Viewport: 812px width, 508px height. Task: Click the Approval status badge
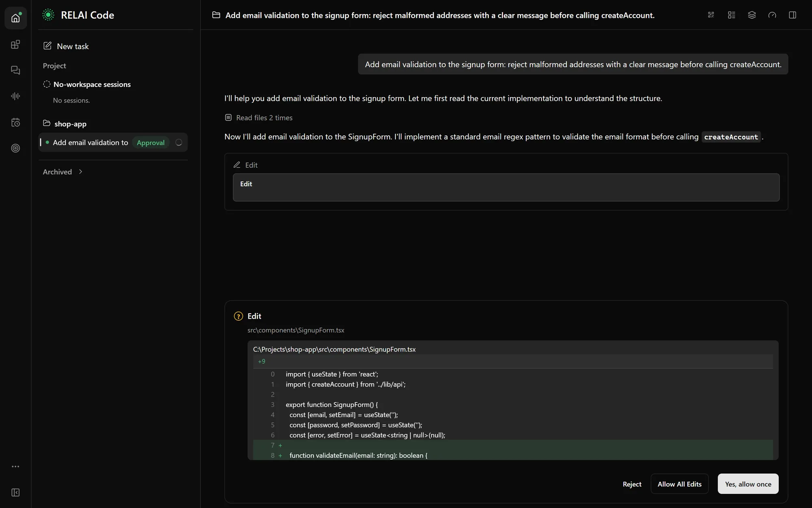coord(151,143)
